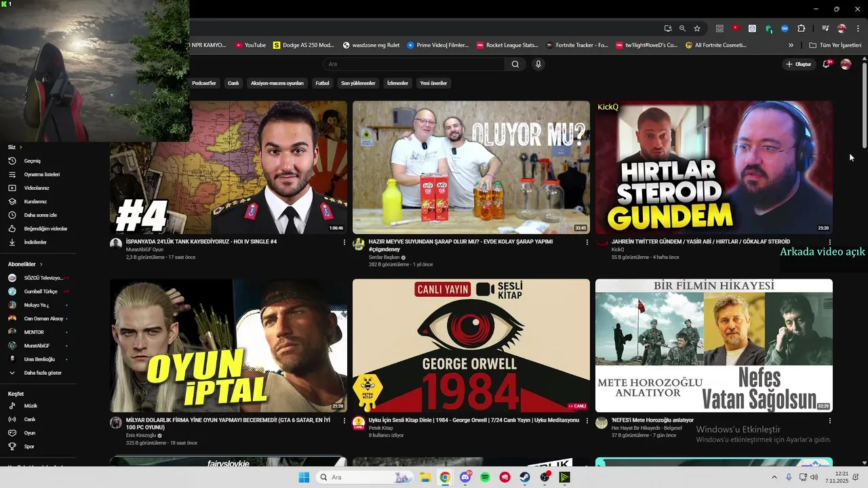Open Can Osman Aksoy subscription channel
Image resolution: width=868 pixels, height=488 pixels.
click(38, 319)
